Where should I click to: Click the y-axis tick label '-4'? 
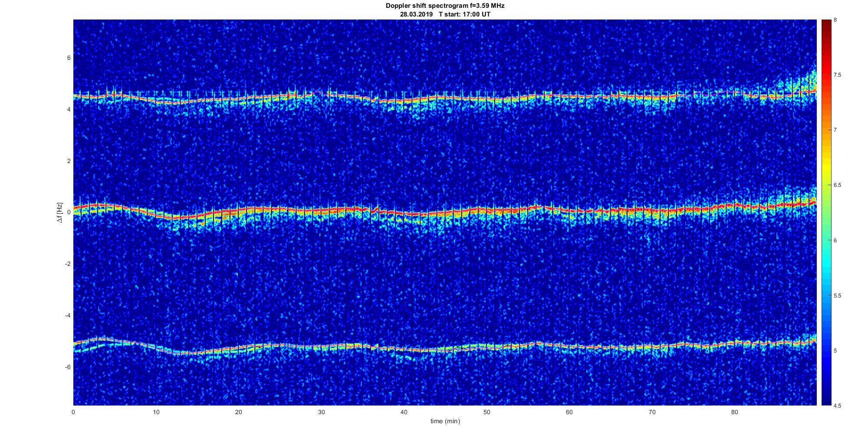pyautogui.click(x=68, y=315)
